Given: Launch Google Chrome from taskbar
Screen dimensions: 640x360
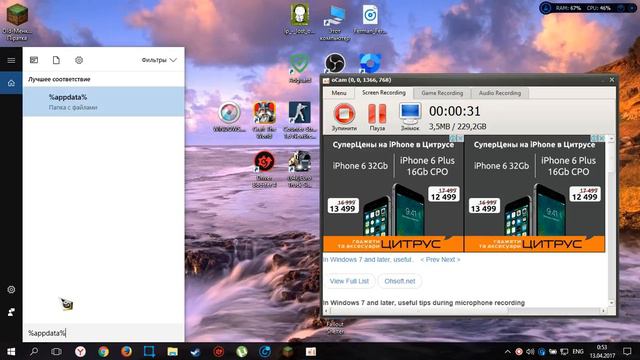Looking at the screenshot, I should pyautogui.click(x=103, y=351).
